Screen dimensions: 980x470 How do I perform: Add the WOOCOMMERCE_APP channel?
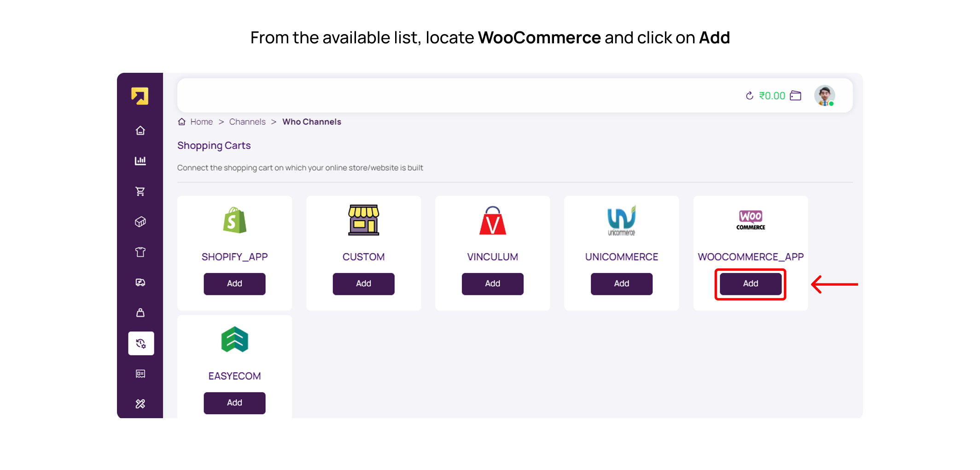coord(750,284)
